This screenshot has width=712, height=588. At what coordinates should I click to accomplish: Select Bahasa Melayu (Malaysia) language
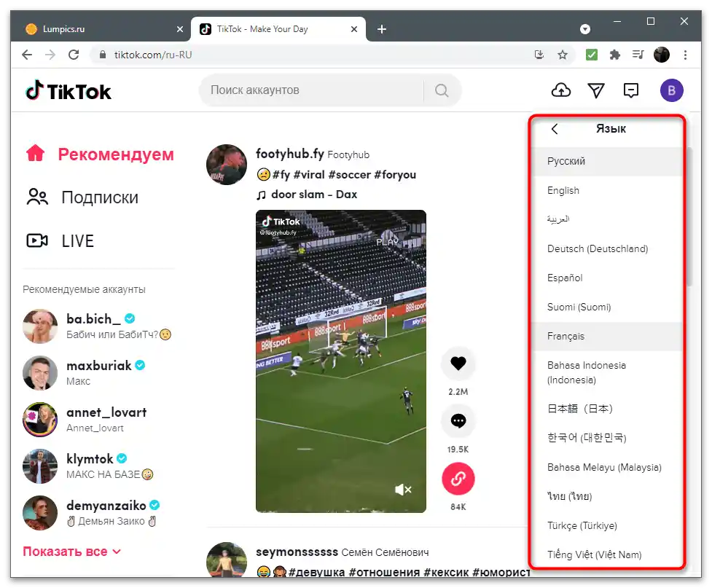click(x=607, y=467)
